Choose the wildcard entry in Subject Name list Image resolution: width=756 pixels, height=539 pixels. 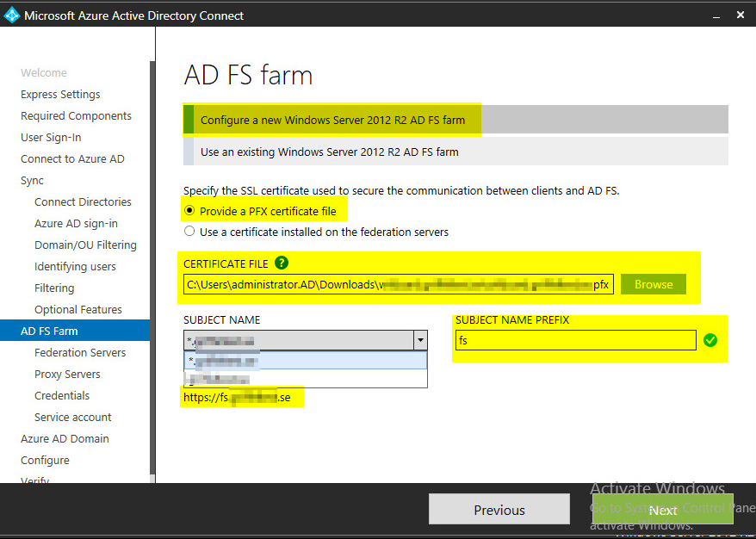coord(305,362)
